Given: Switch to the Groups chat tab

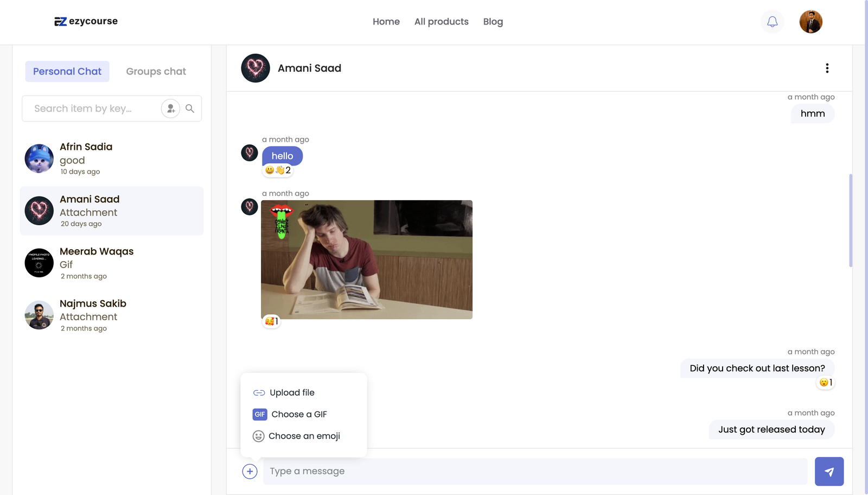Looking at the screenshot, I should 156,72.
